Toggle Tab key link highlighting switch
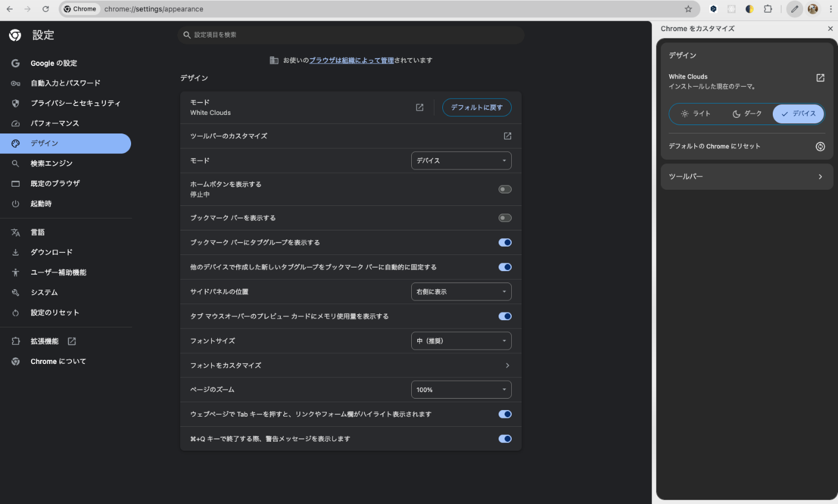The width and height of the screenshot is (838, 504). (505, 414)
